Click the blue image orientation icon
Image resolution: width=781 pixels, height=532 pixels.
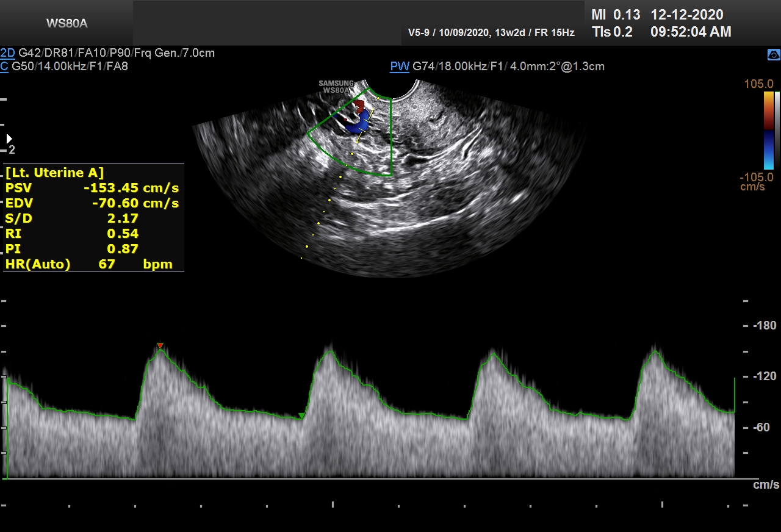point(774,55)
